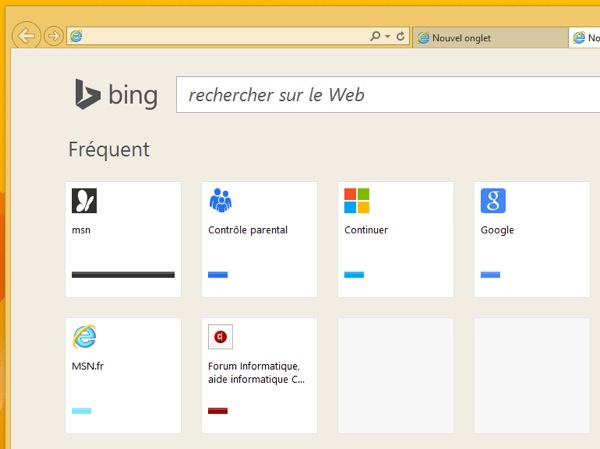Select the partially visible second tab

[584, 38]
